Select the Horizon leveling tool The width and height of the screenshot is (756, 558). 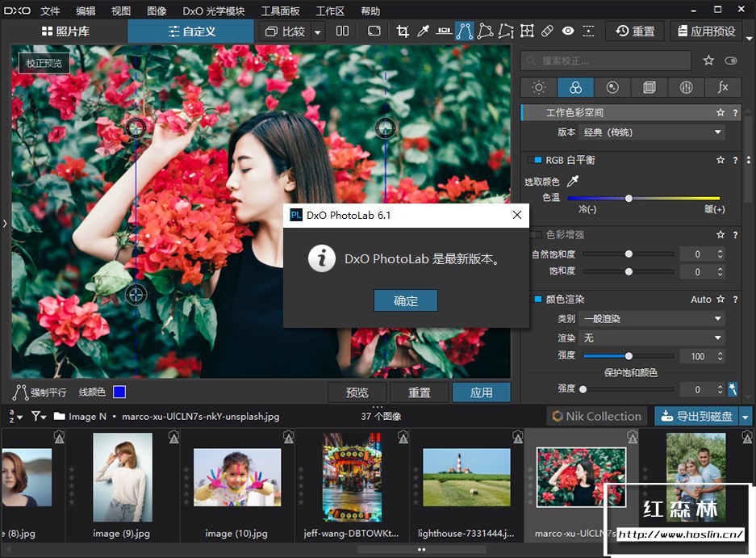444,31
